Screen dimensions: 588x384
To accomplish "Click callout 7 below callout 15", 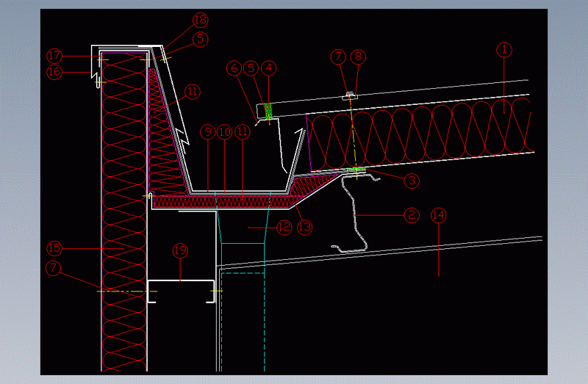I will [x=53, y=268].
